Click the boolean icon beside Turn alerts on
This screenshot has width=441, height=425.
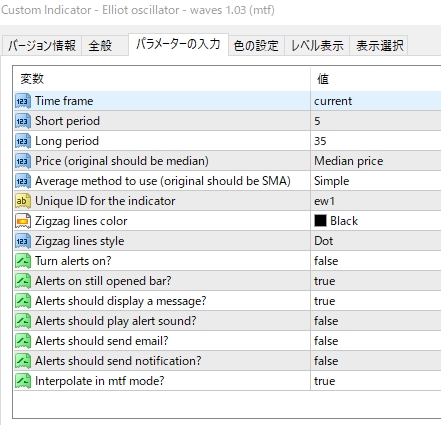pos(23,261)
